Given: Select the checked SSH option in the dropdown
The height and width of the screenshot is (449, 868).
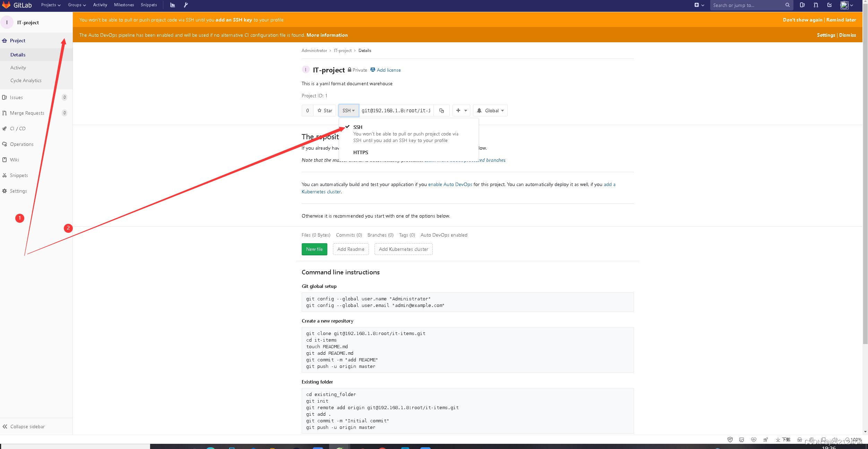Looking at the screenshot, I should [409, 133].
